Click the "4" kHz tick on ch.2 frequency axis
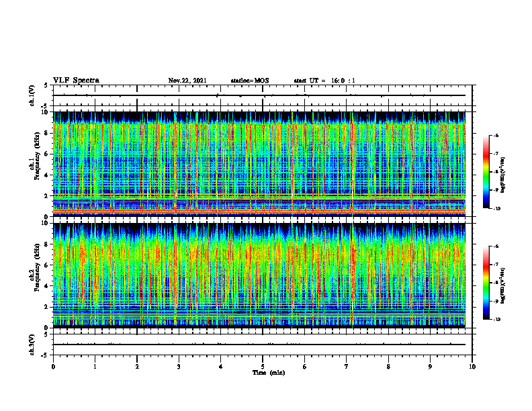This screenshot has width=532, height=411. coord(47,286)
